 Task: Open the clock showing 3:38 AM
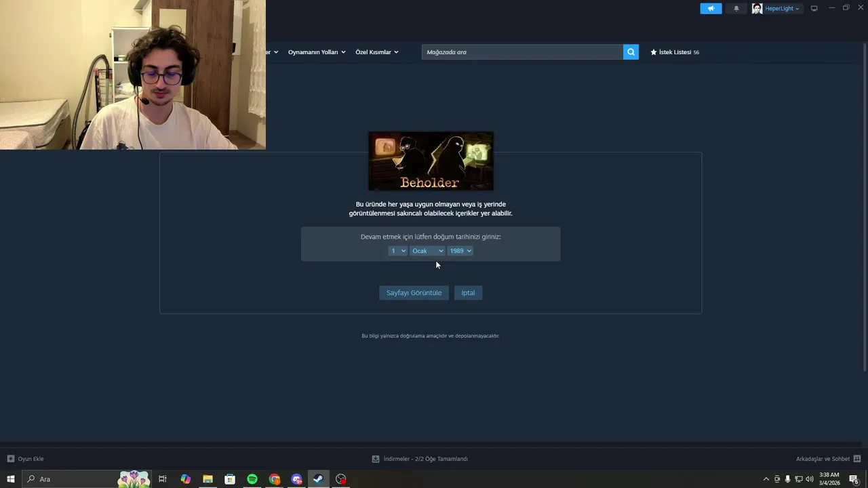(829, 479)
